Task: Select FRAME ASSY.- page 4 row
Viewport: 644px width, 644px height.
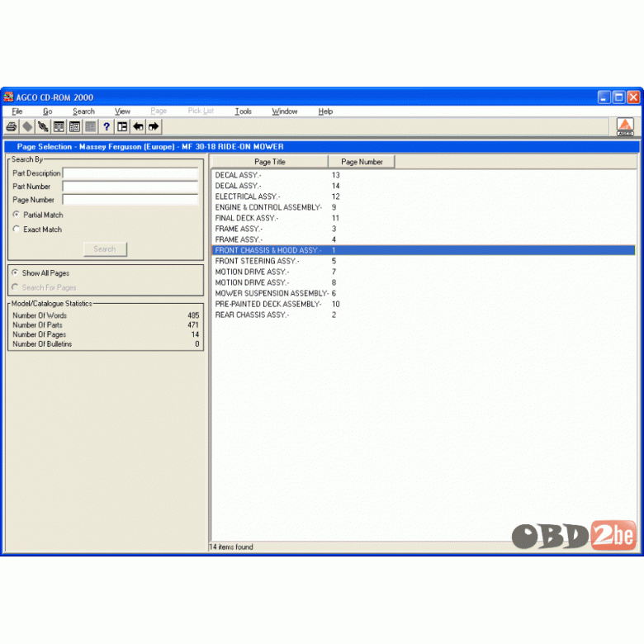Action: point(424,239)
